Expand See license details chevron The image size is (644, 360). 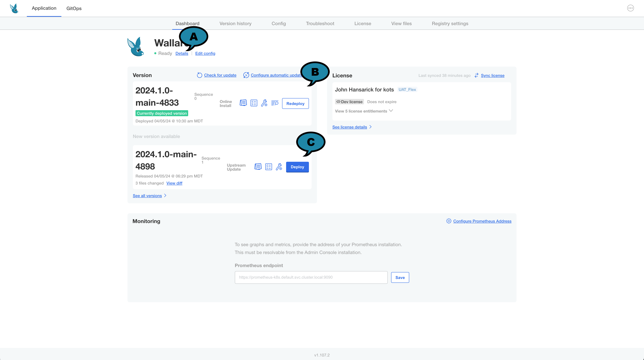coord(370,127)
